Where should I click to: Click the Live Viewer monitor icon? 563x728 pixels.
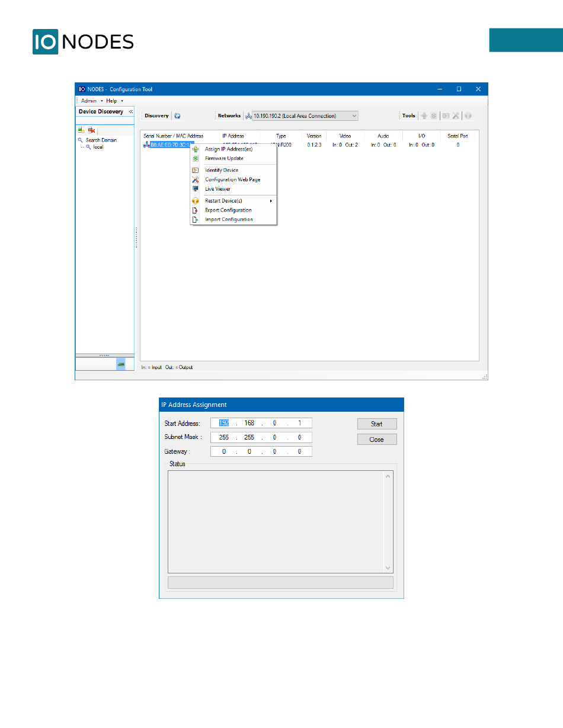[196, 189]
